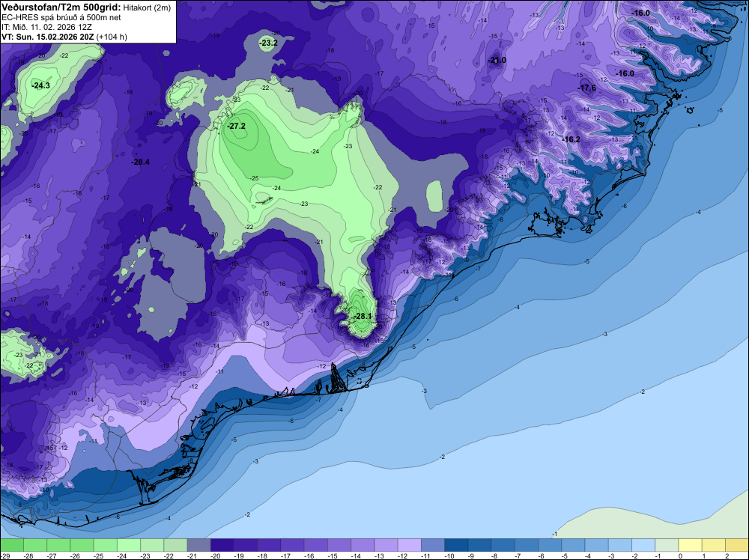Screen dimensions: 749x560
Task: Select the -17.6 temperature value label
Action: 587,88
